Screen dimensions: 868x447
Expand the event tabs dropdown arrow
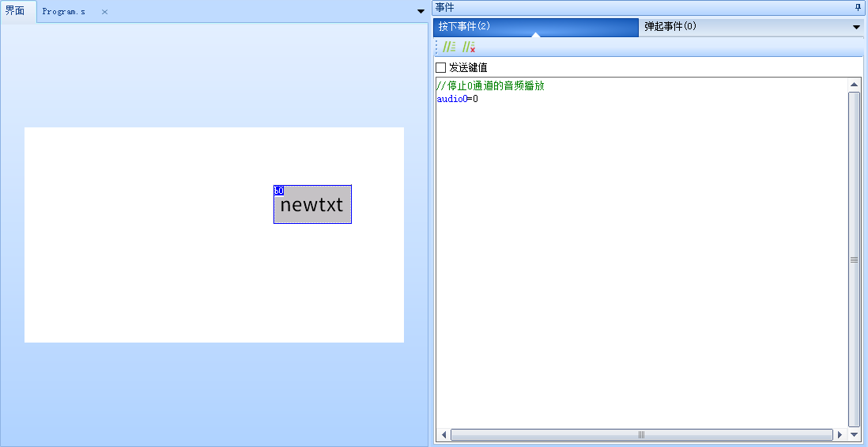856,27
